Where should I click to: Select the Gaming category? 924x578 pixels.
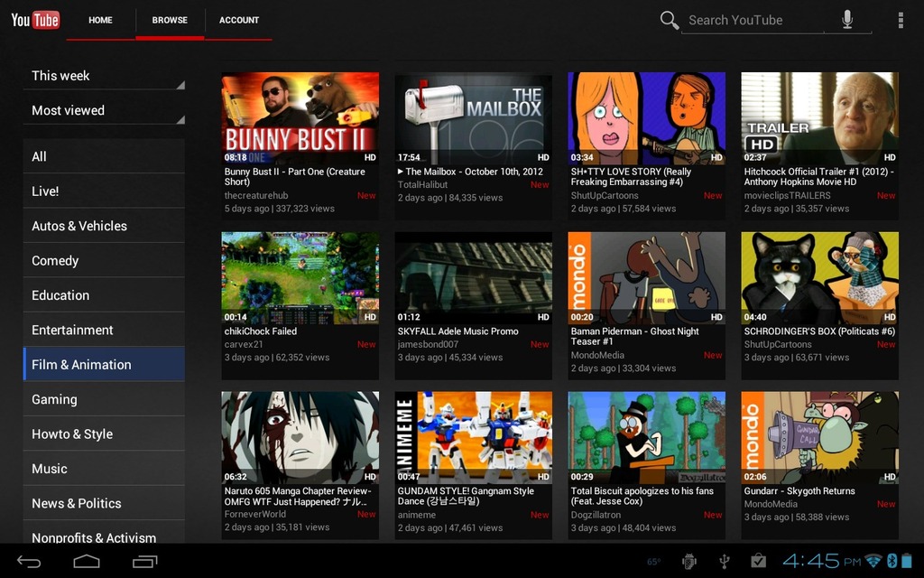[x=104, y=399]
